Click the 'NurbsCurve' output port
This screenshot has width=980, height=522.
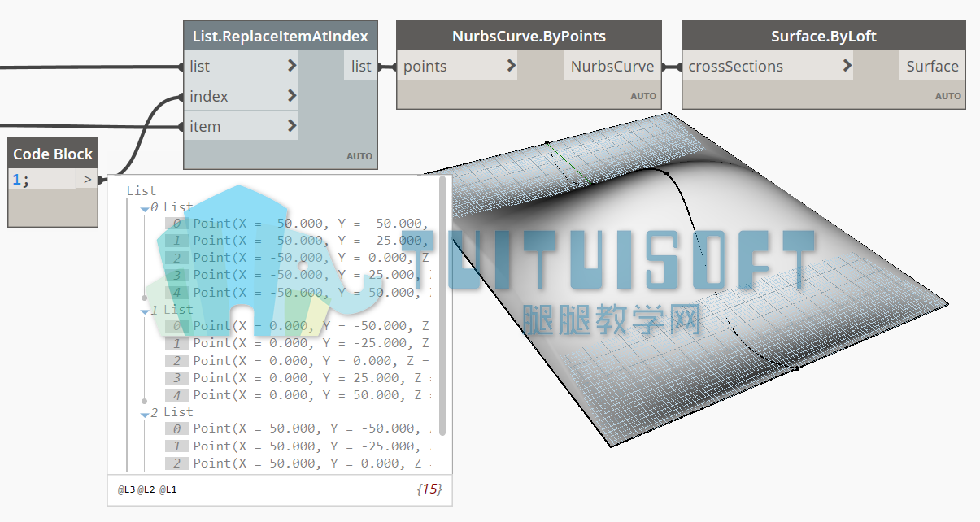(x=612, y=66)
